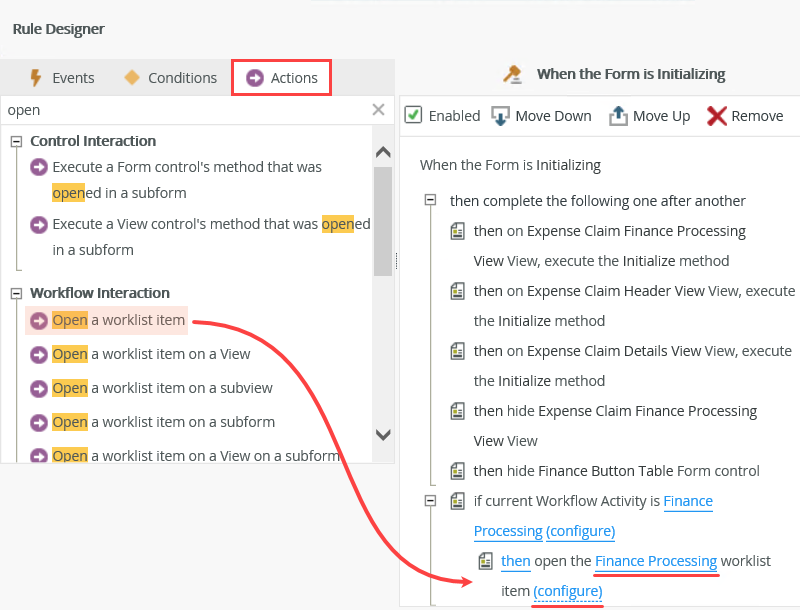This screenshot has height=610, width=800.
Task: Click the orange arrow for Execute a View control's method
Action: point(37,223)
